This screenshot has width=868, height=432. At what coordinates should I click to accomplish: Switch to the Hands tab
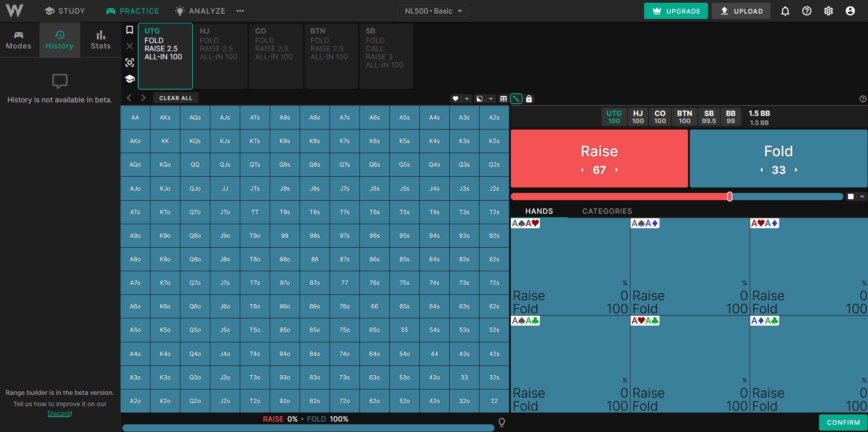(x=539, y=211)
